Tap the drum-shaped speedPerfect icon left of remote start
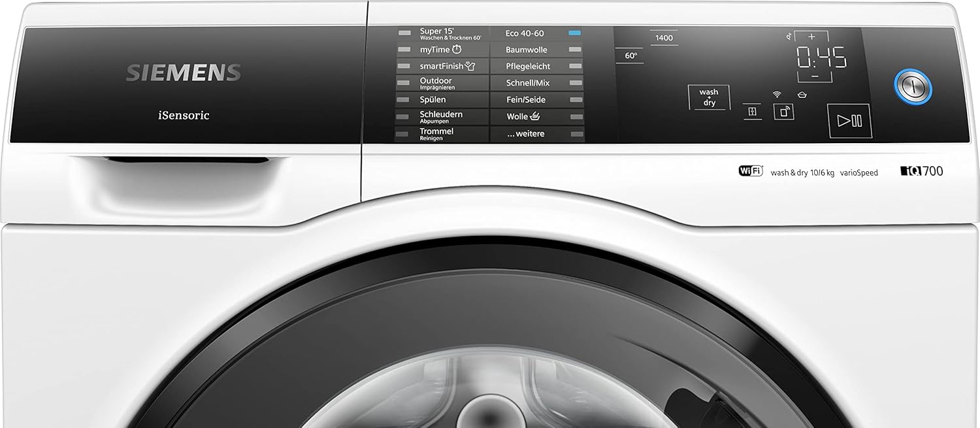Viewport: 980px width, 428px height. coord(752,112)
